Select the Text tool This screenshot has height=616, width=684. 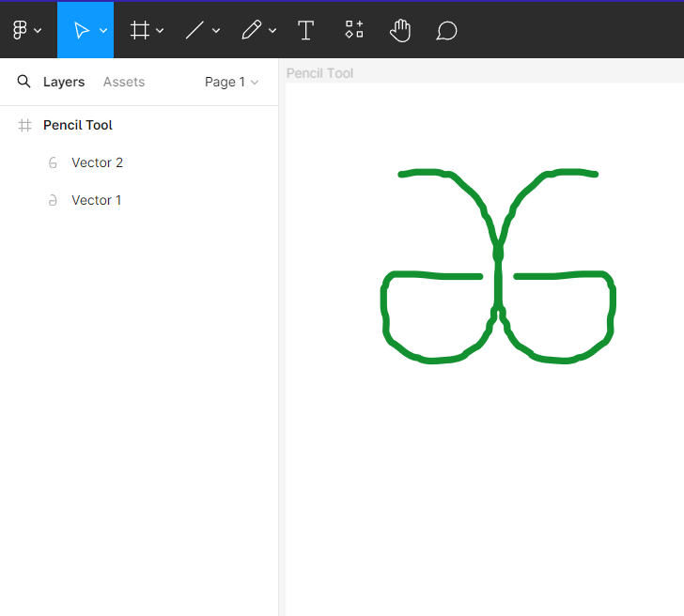click(305, 30)
